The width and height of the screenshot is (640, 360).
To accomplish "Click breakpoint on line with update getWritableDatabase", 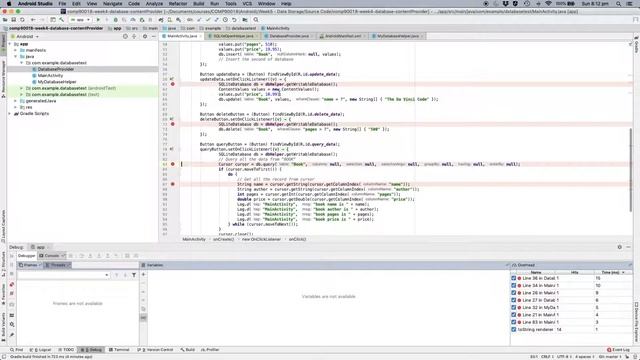I will point(173,84).
